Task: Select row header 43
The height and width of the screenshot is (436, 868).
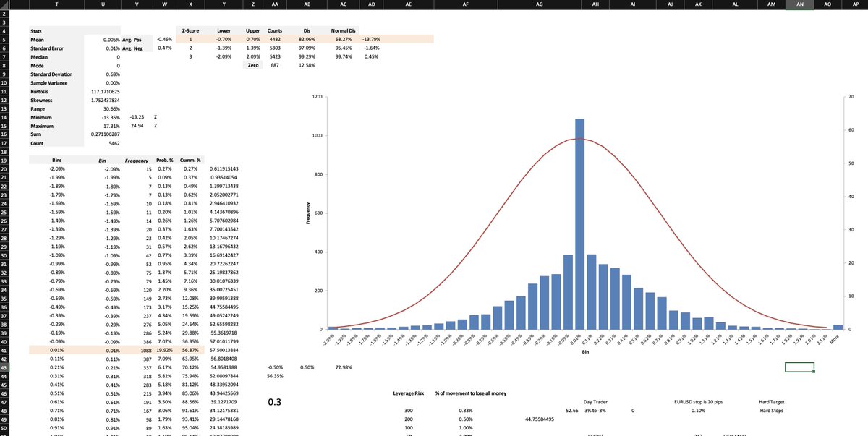Action: coord(4,367)
